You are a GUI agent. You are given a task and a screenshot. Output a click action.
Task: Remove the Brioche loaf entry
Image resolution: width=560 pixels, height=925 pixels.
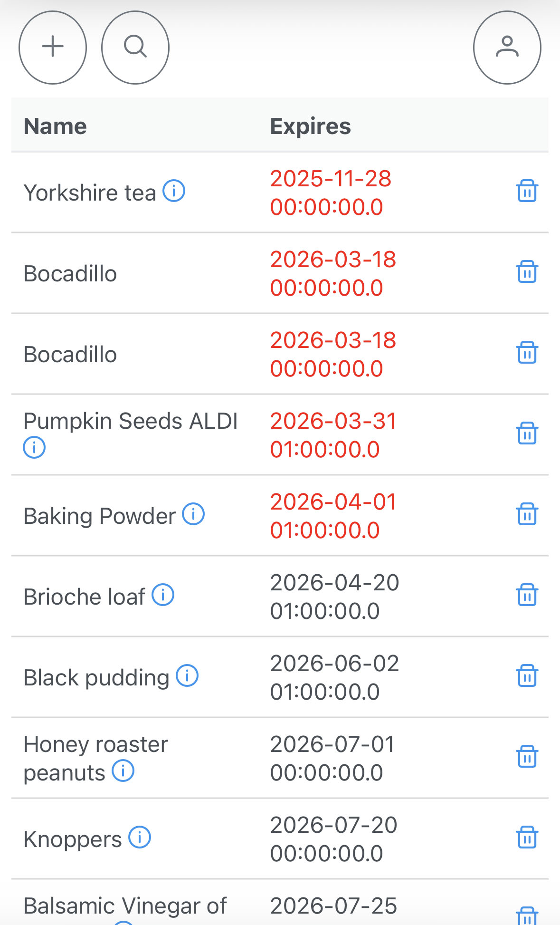click(x=527, y=595)
